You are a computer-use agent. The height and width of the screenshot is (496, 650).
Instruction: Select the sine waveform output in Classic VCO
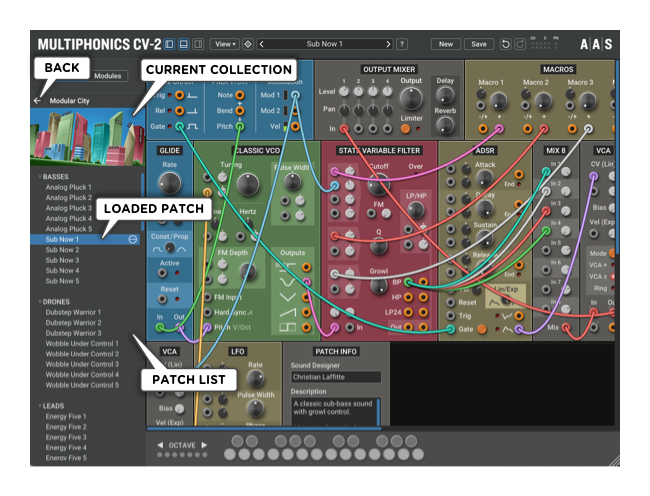click(x=306, y=282)
